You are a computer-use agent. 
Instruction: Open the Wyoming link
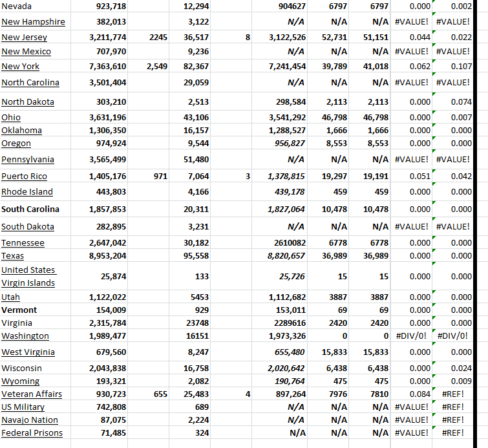pyautogui.click(x=21, y=381)
